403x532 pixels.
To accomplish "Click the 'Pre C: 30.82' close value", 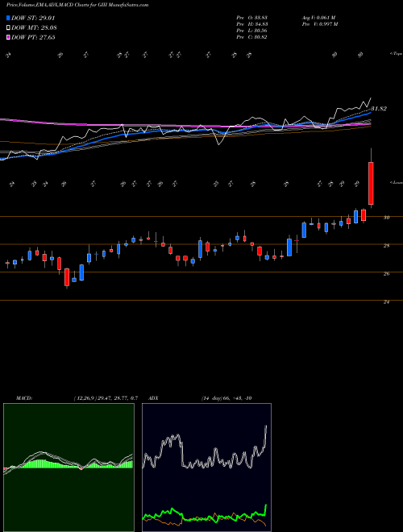I will tap(251, 37).
